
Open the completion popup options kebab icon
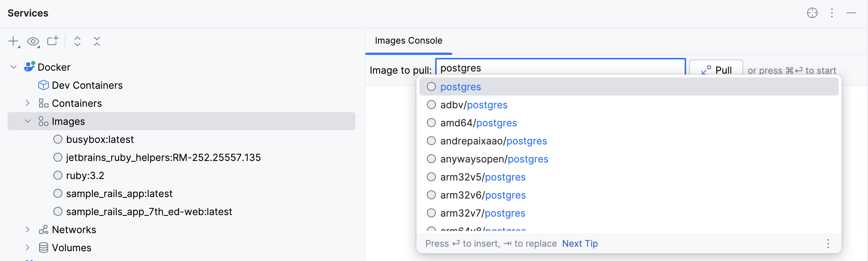(828, 244)
